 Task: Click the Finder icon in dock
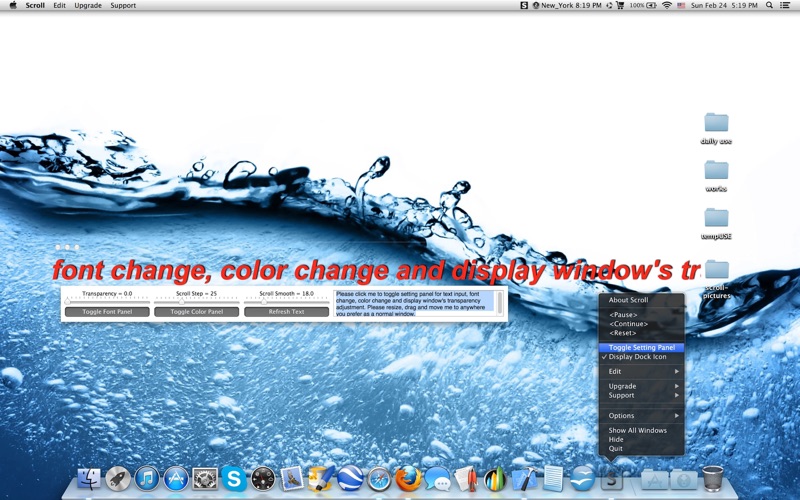89,479
